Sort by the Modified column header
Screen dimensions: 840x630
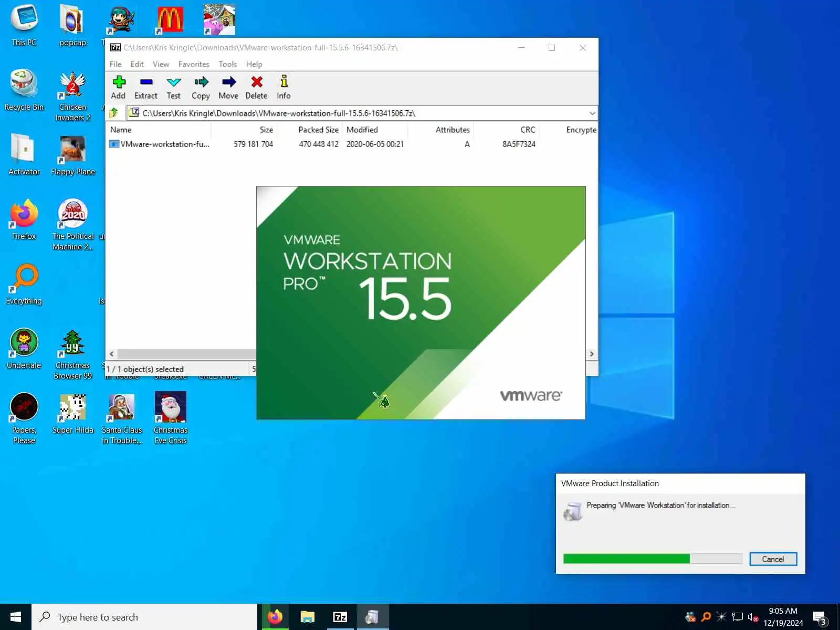click(x=375, y=130)
